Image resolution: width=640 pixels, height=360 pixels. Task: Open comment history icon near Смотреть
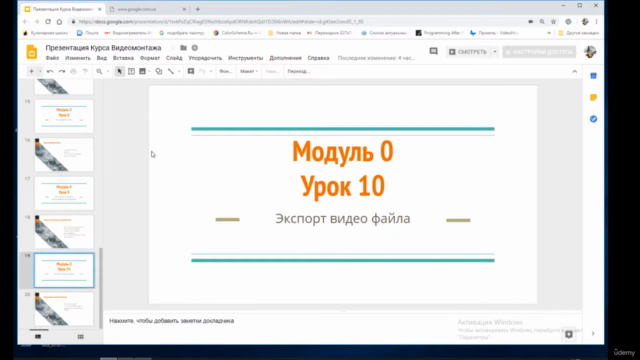pos(433,51)
